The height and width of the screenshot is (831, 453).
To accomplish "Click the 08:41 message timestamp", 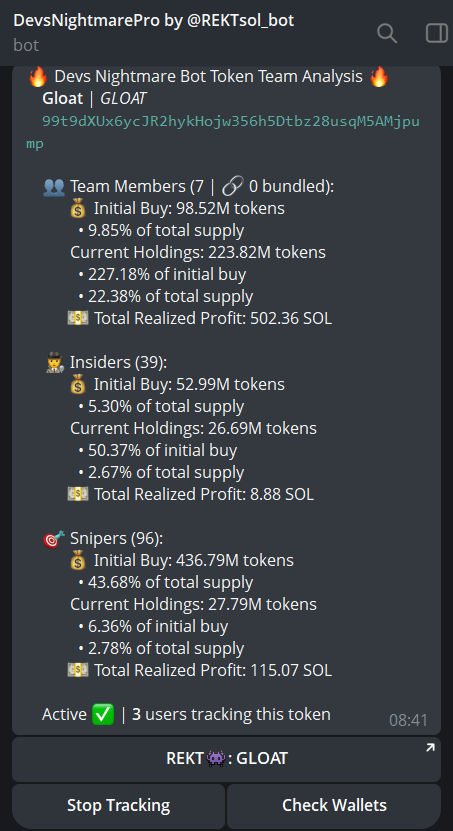I will pyautogui.click(x=408, y=720).
